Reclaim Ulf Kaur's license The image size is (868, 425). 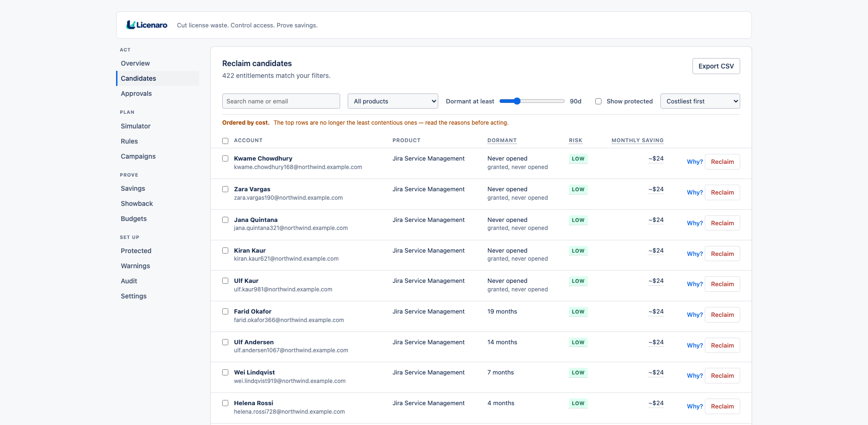tap(722, 284)
